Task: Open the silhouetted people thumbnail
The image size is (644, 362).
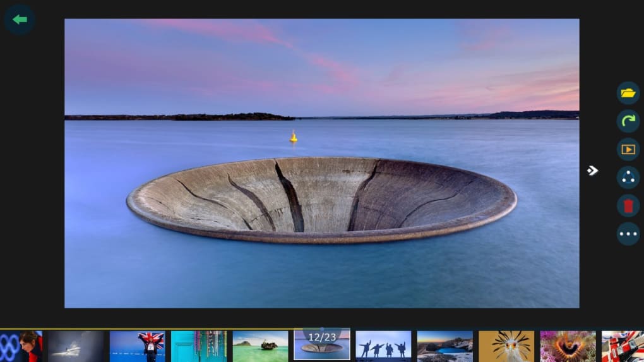Action: click(383, 346)
